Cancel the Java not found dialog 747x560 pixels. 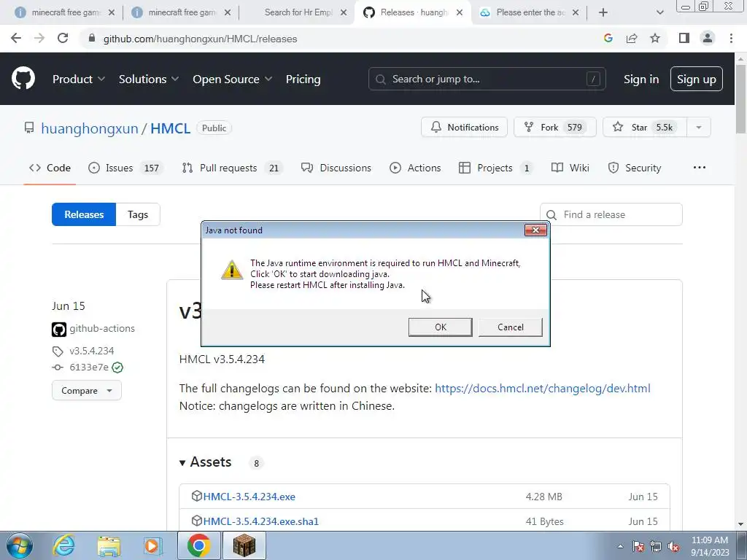tap(510, 327)
